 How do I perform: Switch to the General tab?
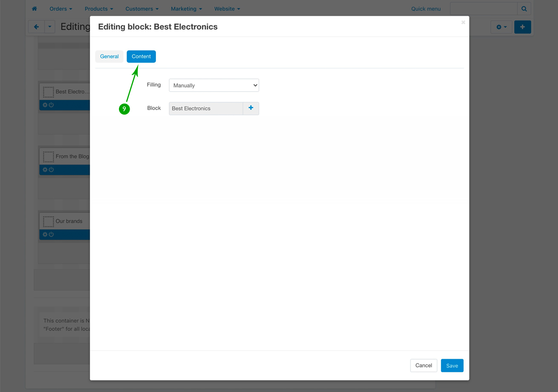point(109,56)
